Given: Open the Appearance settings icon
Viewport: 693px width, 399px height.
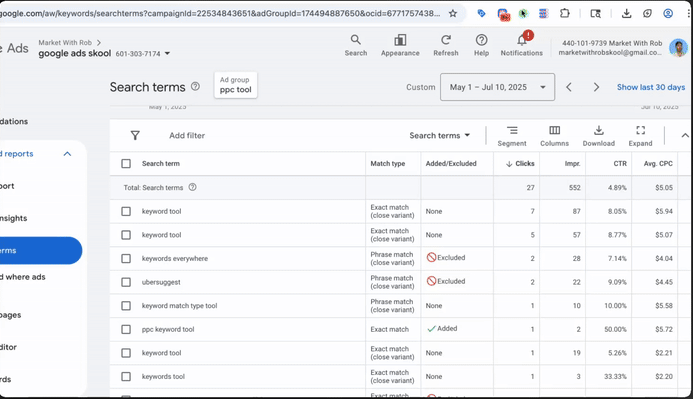Looking at the screenshot, I should [x=400, y=46].
